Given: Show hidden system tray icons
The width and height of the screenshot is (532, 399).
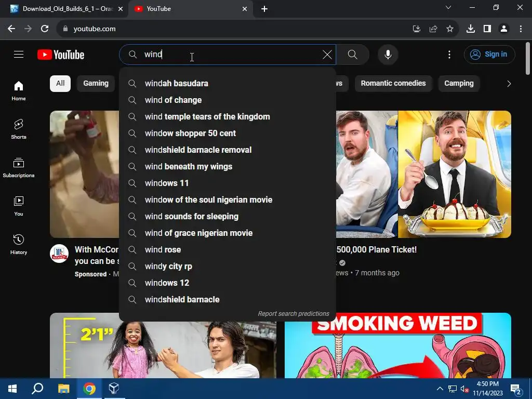Looking at the screenshot, I should [440, 389].
